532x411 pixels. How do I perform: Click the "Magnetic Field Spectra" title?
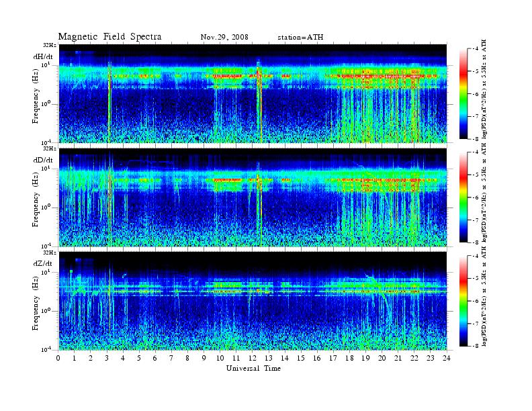(x=109, y=37)
